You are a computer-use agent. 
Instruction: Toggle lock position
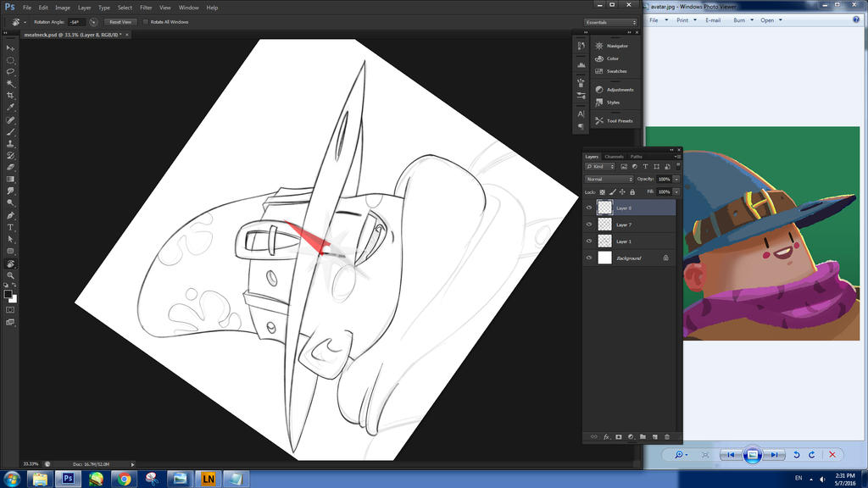622,192
